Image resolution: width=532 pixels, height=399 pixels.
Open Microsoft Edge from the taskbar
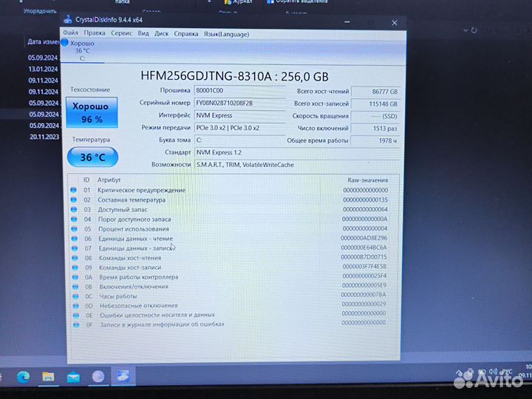coord(23,377)
